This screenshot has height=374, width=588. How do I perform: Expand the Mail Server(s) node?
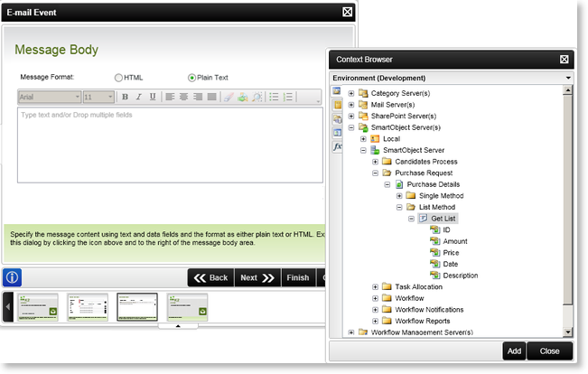click(351, 105)
